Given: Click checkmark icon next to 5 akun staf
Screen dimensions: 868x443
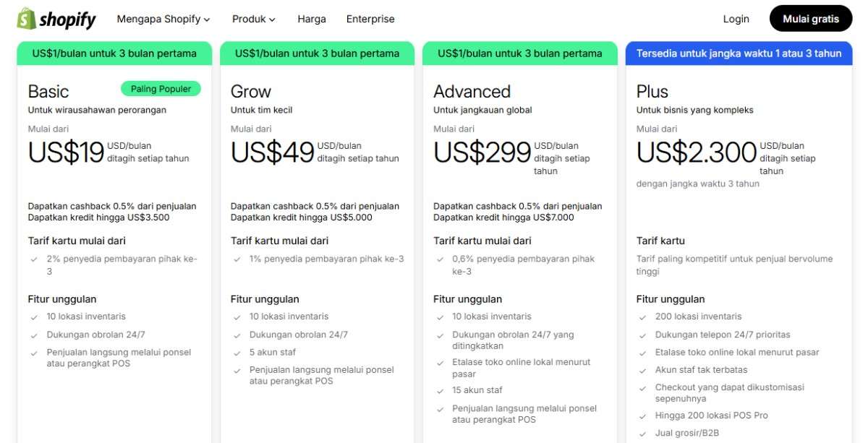Looking at the screenshot, I should coord(237,353).
